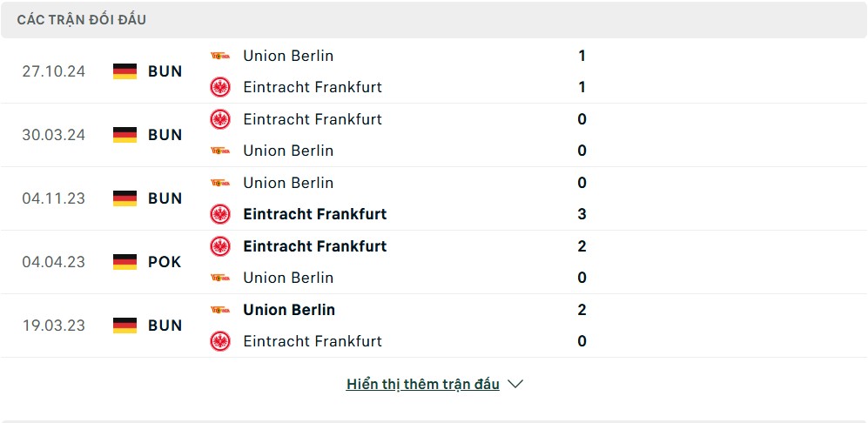Click German flag beside POK competition

(125, 262)
